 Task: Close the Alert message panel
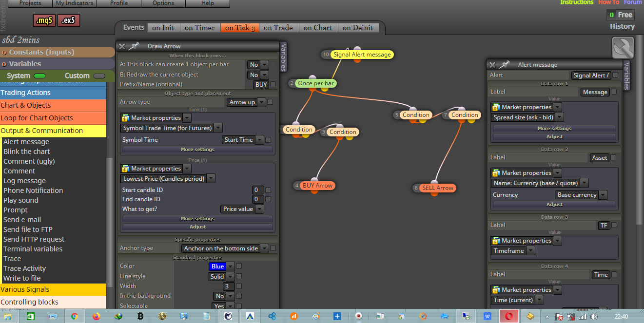tap(492, 65)
